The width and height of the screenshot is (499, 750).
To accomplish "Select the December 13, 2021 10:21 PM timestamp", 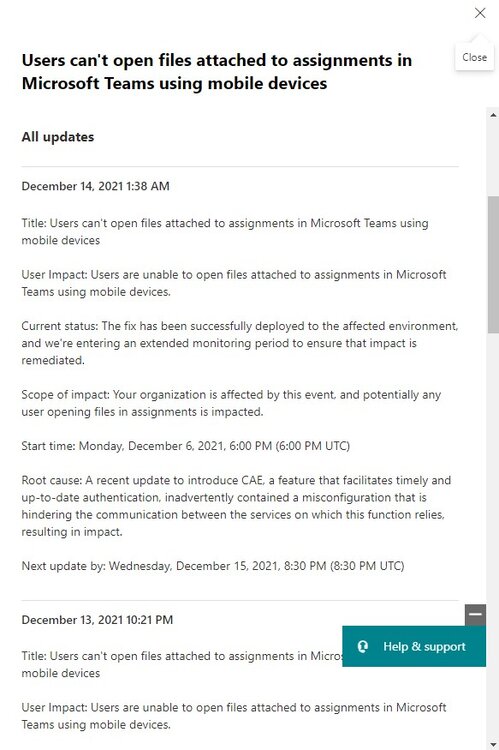I will [x=98, y=620].
